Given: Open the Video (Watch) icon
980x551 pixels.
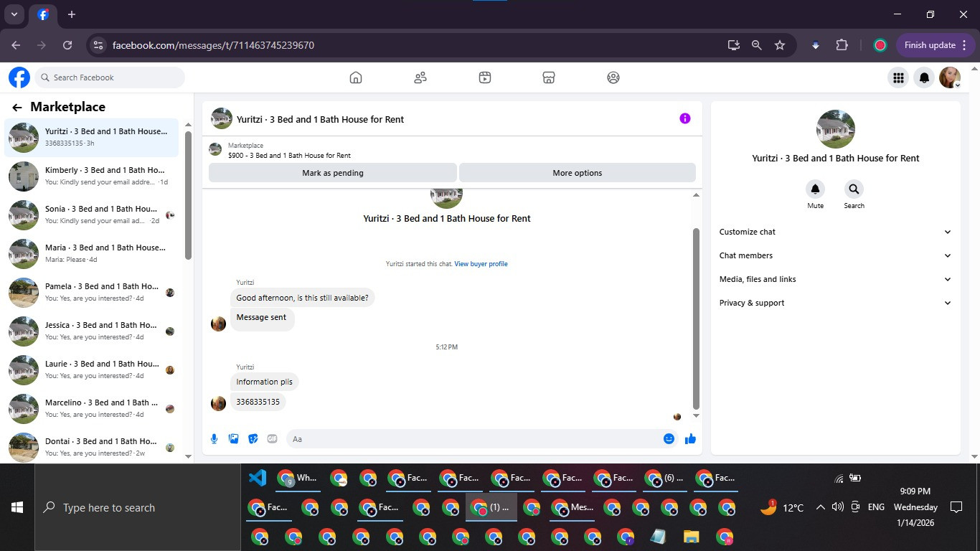Looking at the screenshot, I should (485, 77).
